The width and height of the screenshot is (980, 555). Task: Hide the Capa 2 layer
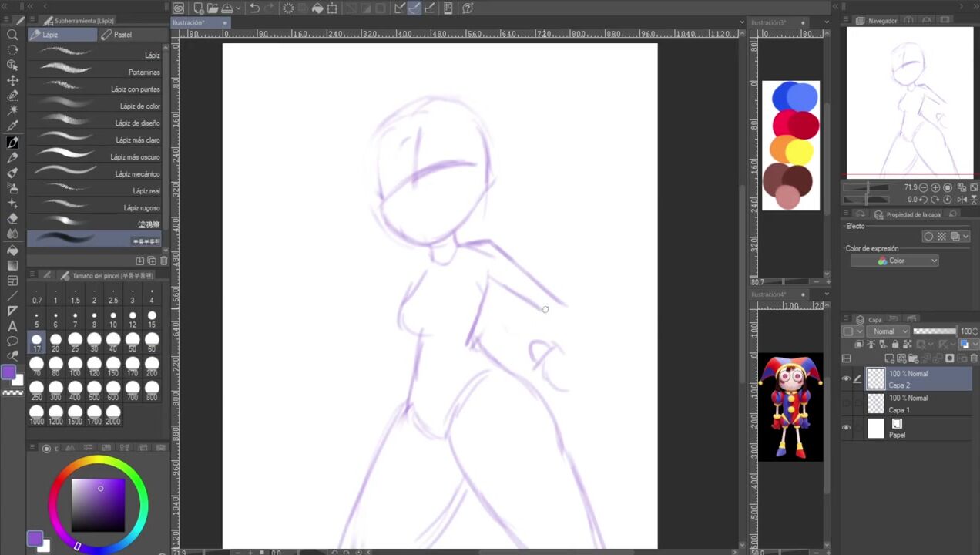pos(846,378)
